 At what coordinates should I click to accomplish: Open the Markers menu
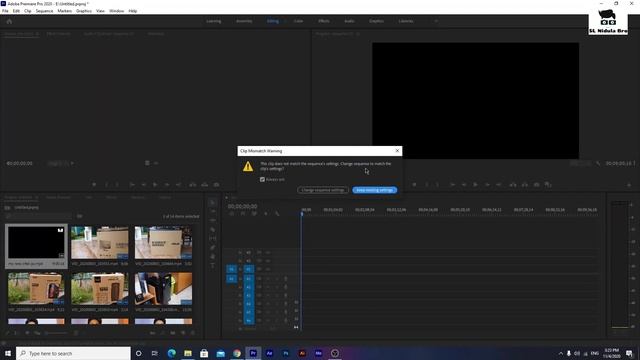[64, 11]
